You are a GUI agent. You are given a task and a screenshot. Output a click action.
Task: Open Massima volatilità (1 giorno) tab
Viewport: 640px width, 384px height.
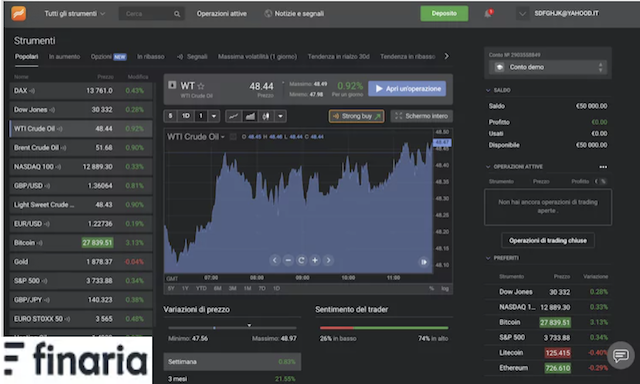pyautogui.click(x=257, y=57)
